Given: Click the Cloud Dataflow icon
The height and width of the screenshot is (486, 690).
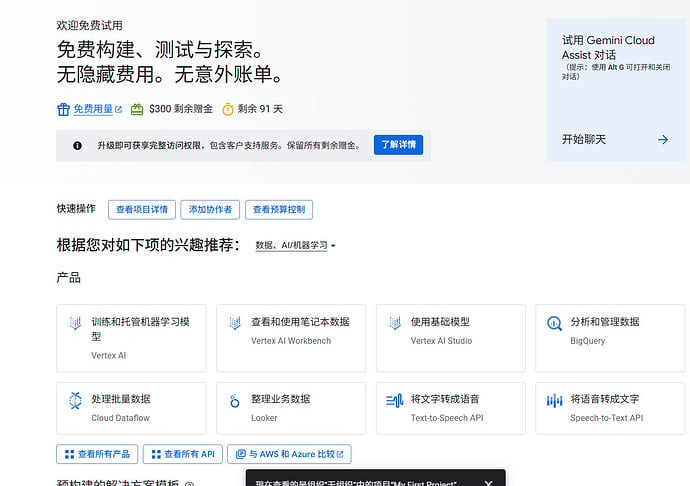Looking at the screenshot, I should pos(75,400).
